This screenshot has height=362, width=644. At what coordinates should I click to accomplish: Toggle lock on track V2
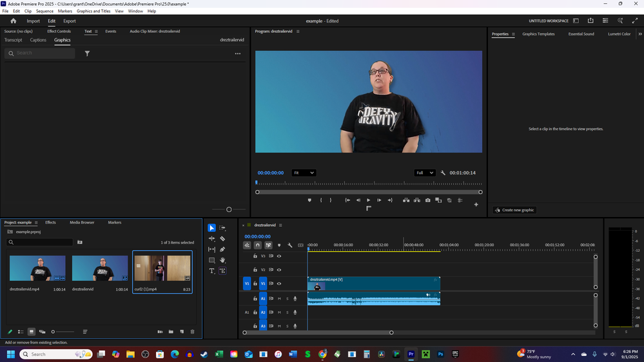255,270
